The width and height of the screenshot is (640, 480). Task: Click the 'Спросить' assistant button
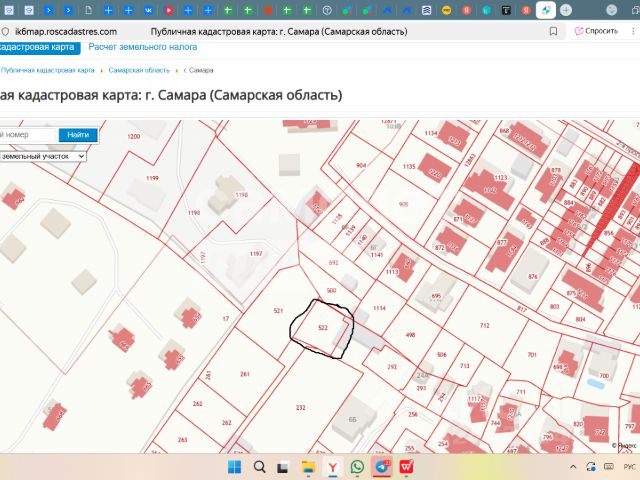(596, 31)
